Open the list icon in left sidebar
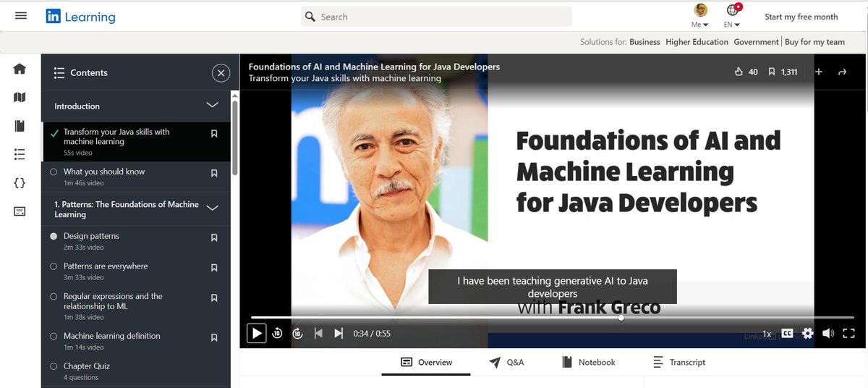Screen dimensions: 868x388 pos(20,154)
